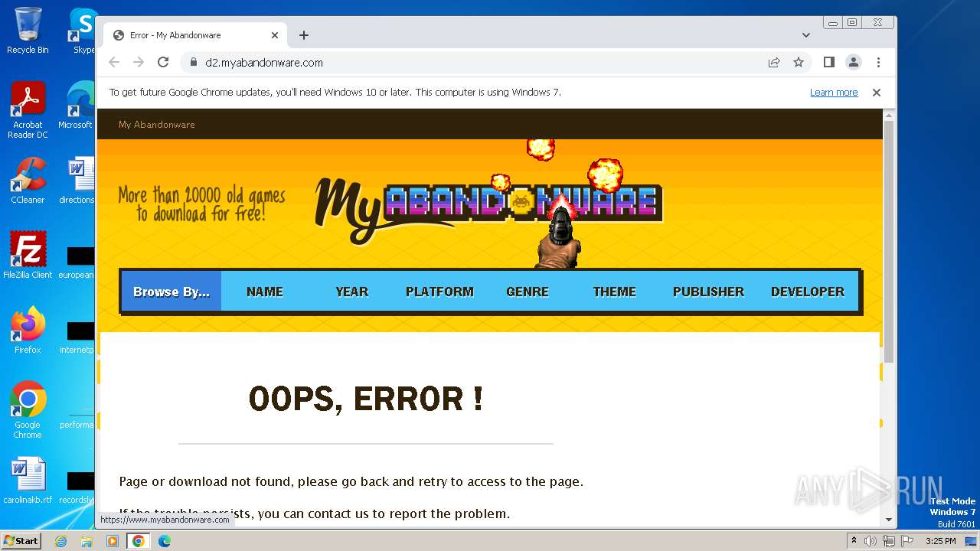This screenshot has height=551, width=980.
Task: Open Browse by NAME menu item
Action: tap(265, 292)
